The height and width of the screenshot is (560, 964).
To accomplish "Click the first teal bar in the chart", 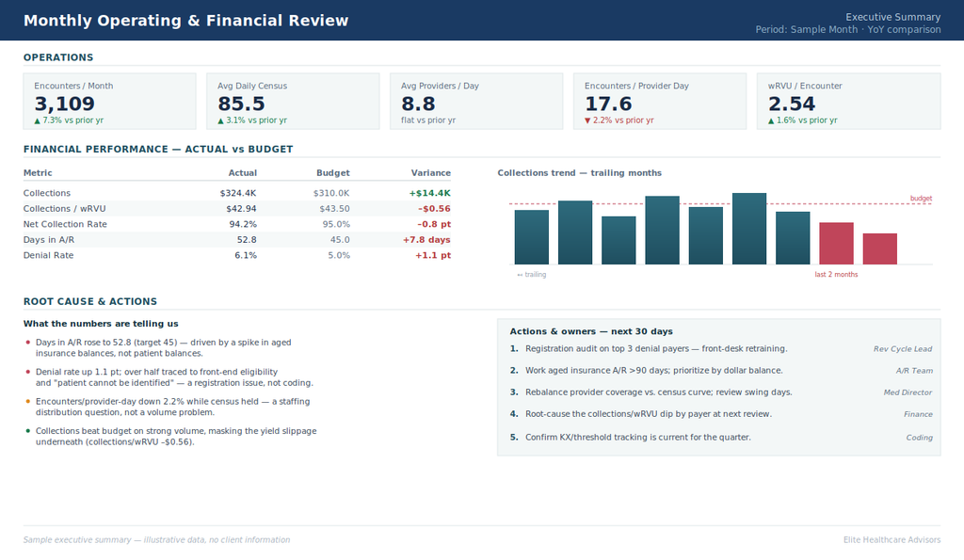I will point(532,237).
